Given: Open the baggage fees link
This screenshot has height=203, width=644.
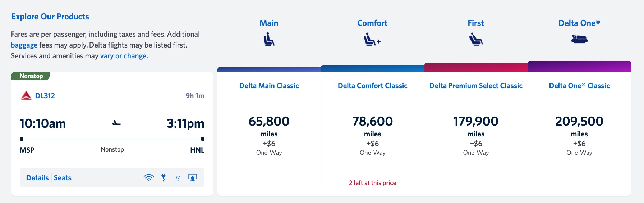Looking at the screenshot, I should [24, 45].
